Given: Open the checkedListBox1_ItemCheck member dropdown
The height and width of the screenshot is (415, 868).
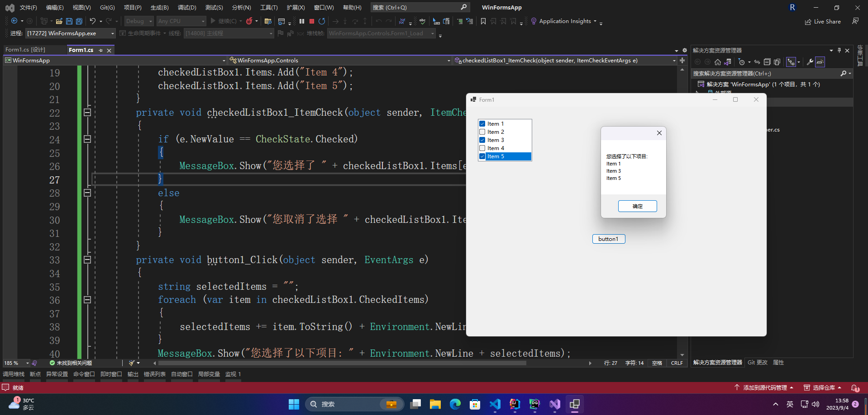Looking at the screenshot, I should pyautogui.click(x=566, y=61).
